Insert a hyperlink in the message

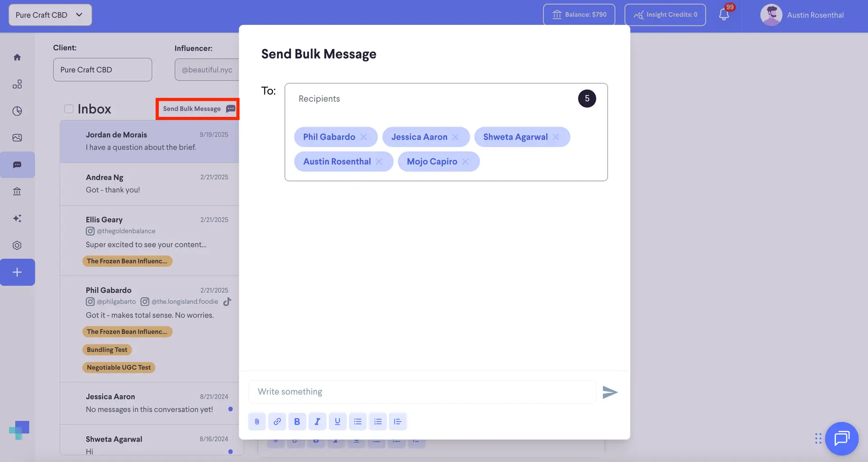[x=277, y=421]
